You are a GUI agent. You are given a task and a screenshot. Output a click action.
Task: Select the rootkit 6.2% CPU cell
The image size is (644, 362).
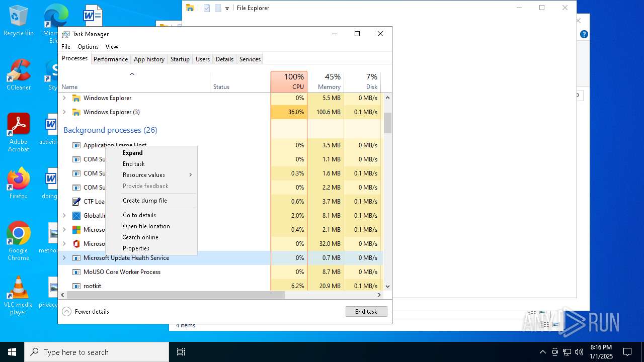pyautogui.click(x=289, y=286)
